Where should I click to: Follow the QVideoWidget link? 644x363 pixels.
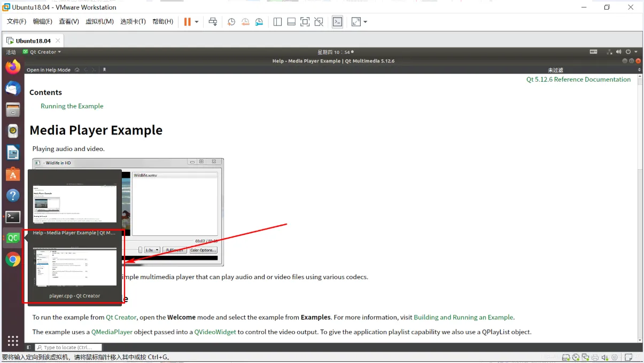[215, 332]
